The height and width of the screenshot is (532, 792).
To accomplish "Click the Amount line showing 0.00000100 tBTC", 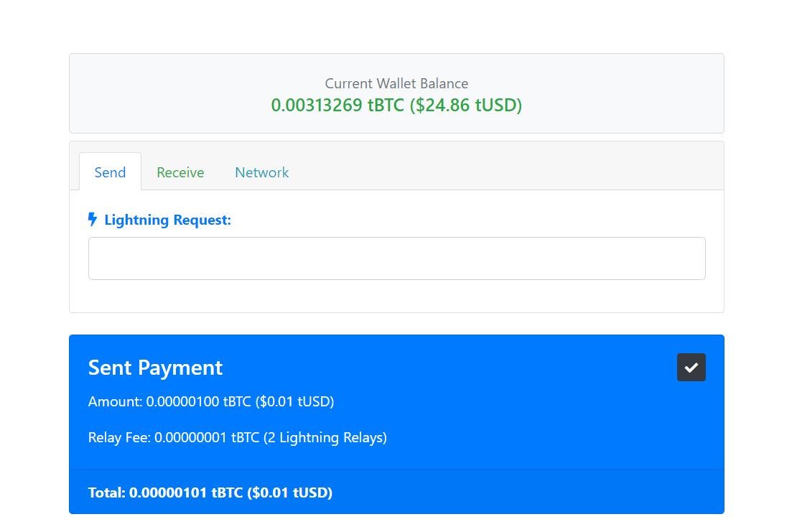I will tap(210, 401).
